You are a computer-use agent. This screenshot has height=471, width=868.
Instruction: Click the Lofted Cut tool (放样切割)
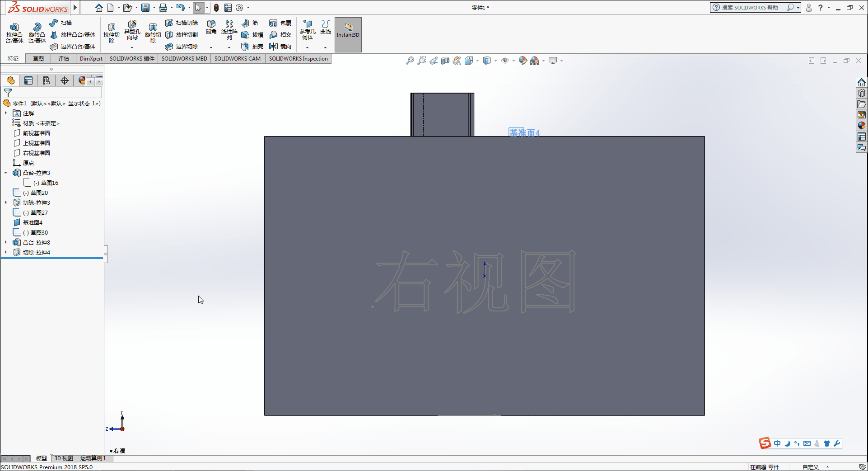[182, 34]
